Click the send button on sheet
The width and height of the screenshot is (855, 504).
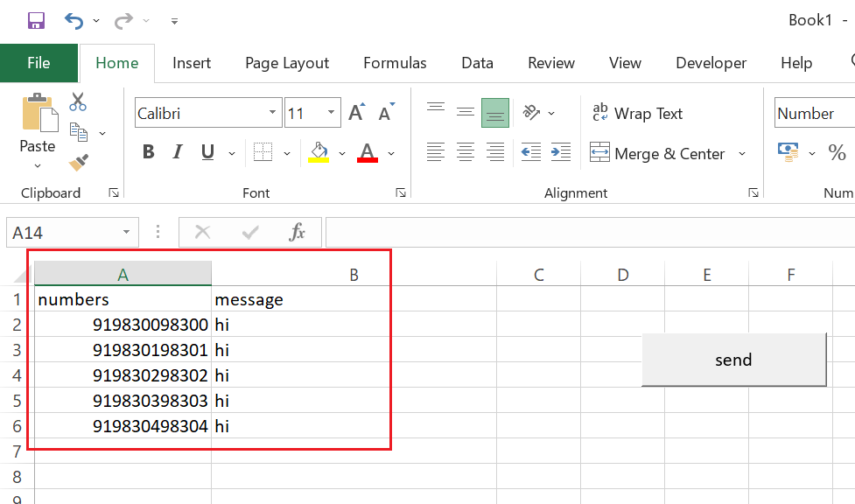point(734,360)
